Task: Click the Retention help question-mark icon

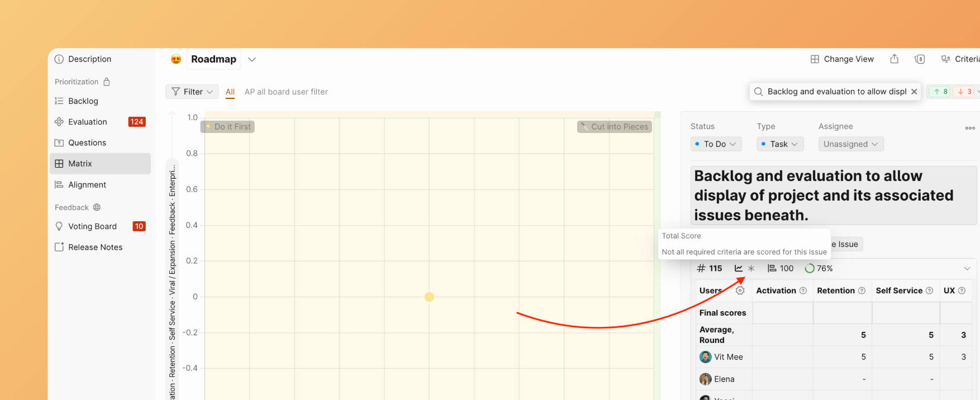Action: [x=862, y=291]
